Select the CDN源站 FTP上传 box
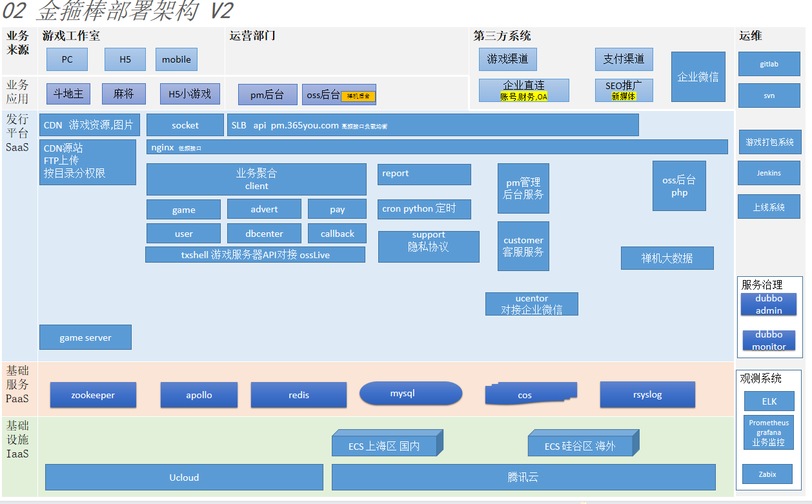Image resolution: width=812 pixels, height=504 pixels. (x=88, y=162)
